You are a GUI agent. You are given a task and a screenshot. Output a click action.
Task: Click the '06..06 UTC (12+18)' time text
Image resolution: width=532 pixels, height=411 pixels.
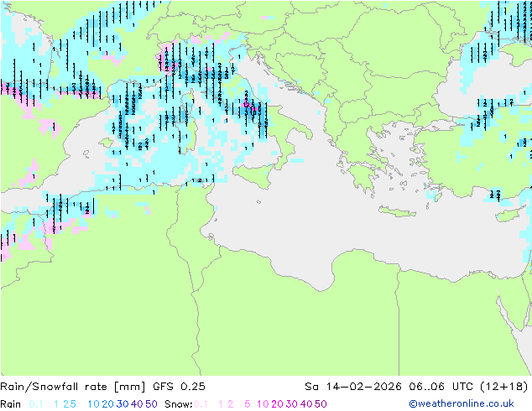[x=468, y=387]
